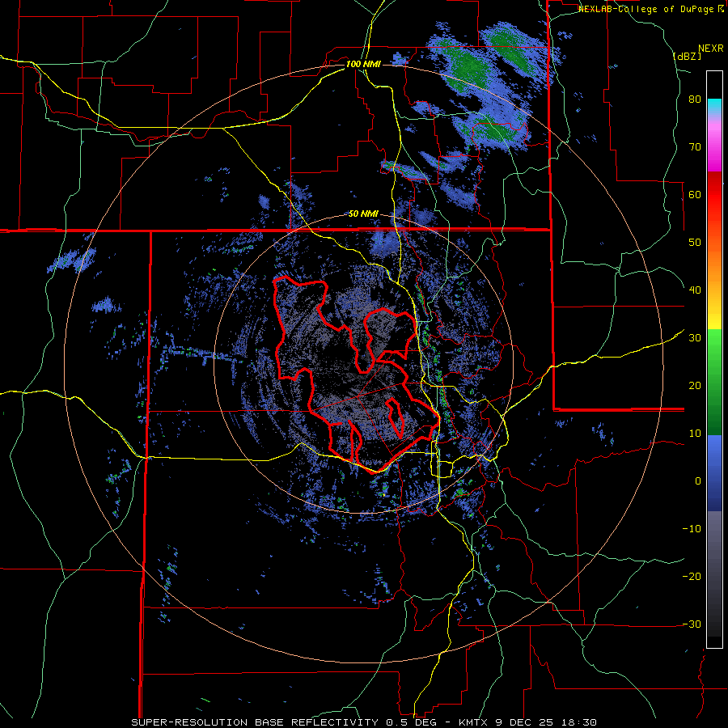Click the 60 value on color scale
The image size is (728, 728).
click(x=695, y=194)
